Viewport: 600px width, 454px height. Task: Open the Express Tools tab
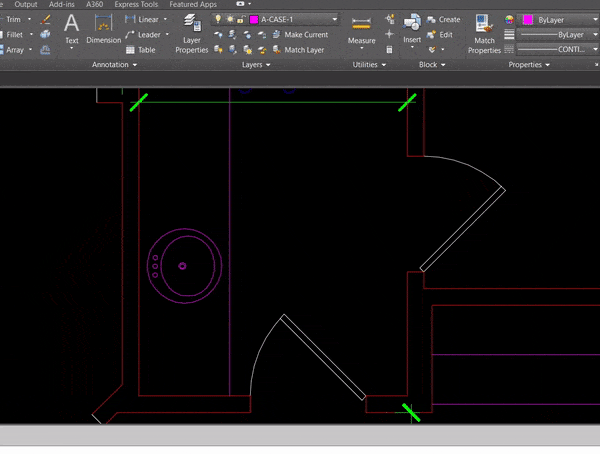[x=136, y=5]
